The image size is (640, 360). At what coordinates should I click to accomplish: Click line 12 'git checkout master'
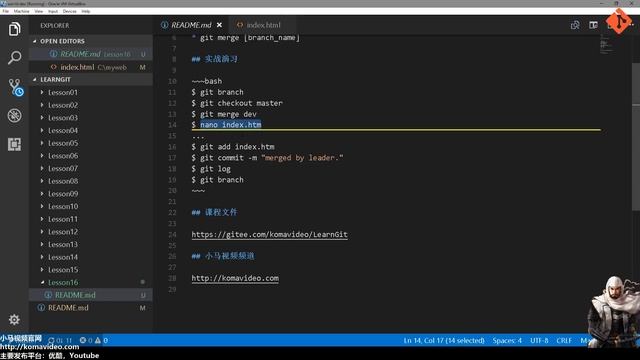pyautogui.click(x=237, y=103)
